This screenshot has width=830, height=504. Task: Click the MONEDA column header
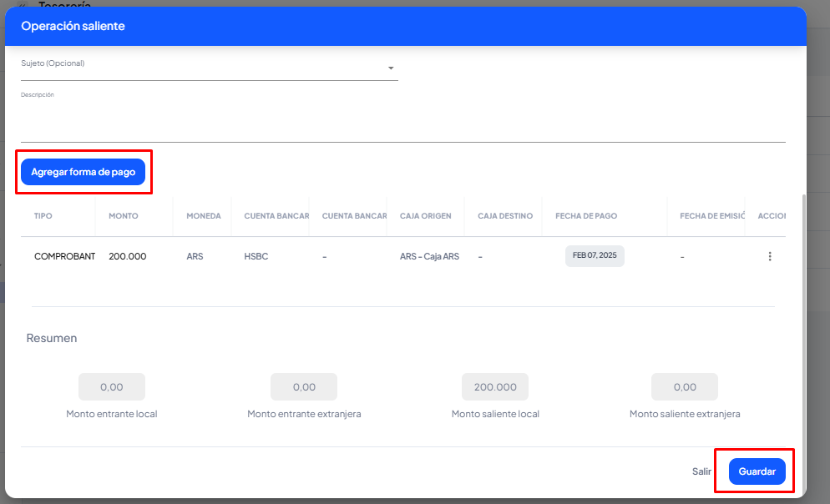(x=204, y=216)
